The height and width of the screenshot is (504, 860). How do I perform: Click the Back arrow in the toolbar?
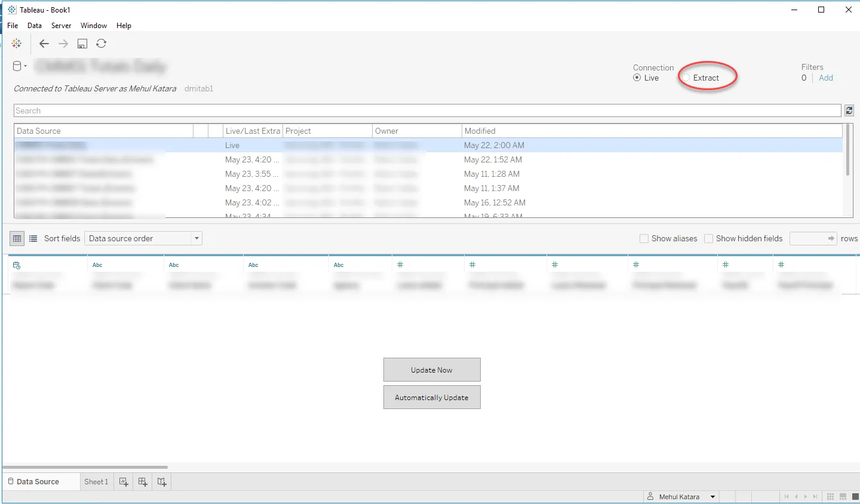tap(44, 44)
